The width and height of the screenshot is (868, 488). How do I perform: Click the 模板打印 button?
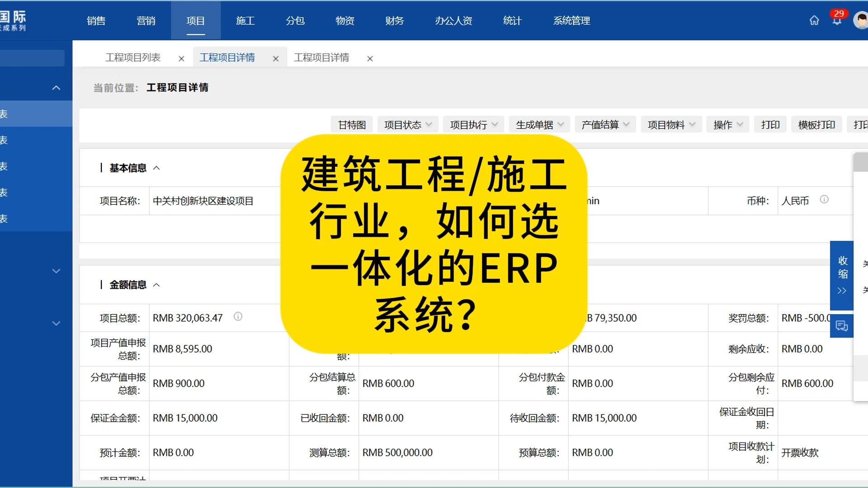coord(816,125)
